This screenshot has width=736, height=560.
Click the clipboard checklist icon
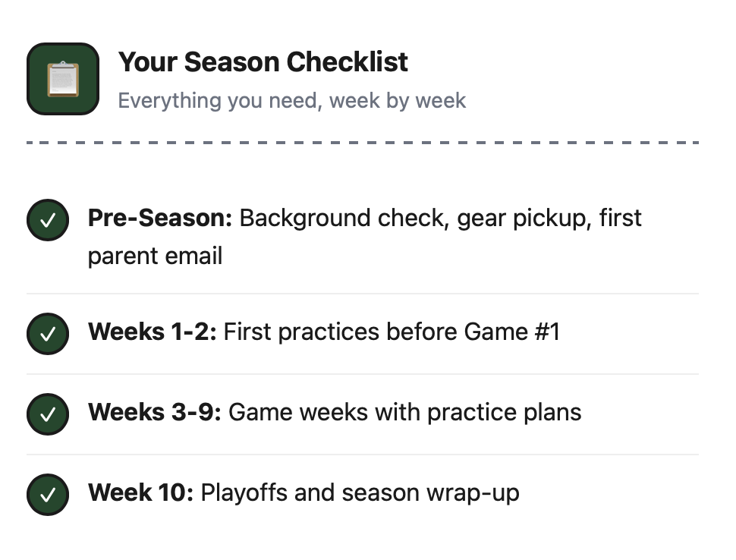63,79
